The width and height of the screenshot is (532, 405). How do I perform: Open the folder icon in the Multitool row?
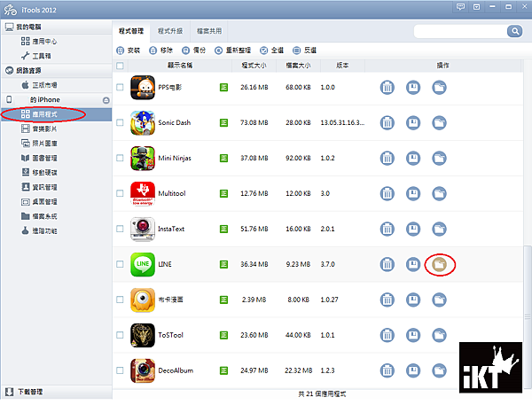(x=439, y=194)
